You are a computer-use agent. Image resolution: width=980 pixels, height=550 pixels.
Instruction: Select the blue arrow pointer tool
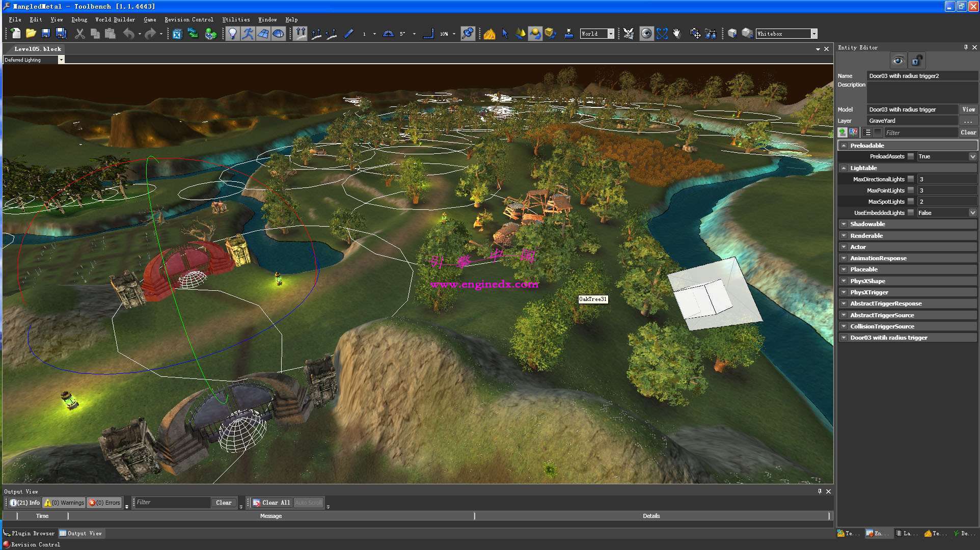[x=505, y=34]
